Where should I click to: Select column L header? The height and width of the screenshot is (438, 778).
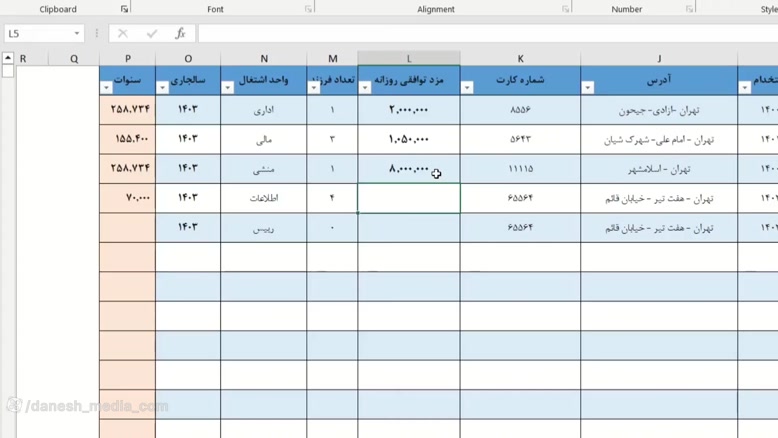(x=409, y=58)
